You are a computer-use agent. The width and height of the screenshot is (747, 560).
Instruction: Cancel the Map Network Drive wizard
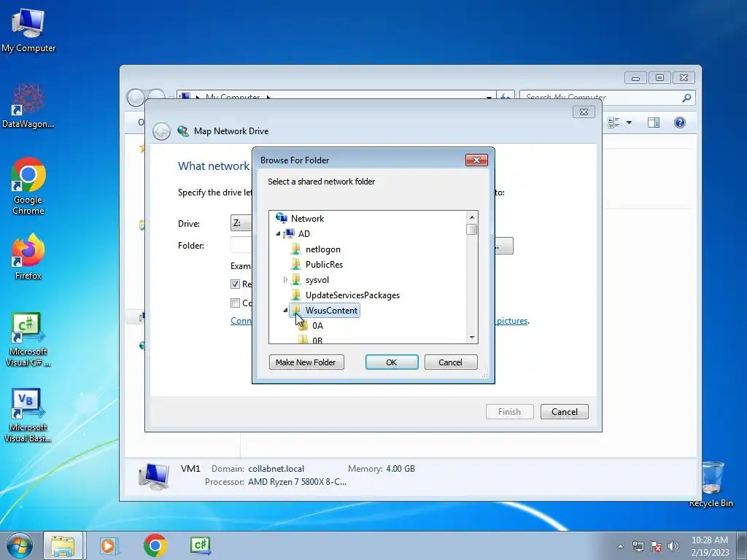pyautogui.click(x=564, y=412)
